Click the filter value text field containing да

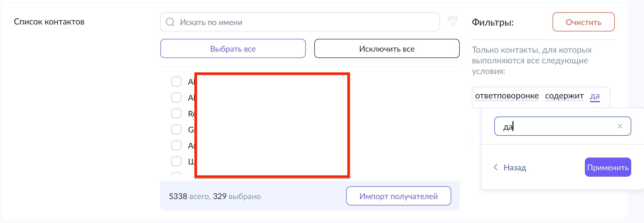click(x=557, y=126)
